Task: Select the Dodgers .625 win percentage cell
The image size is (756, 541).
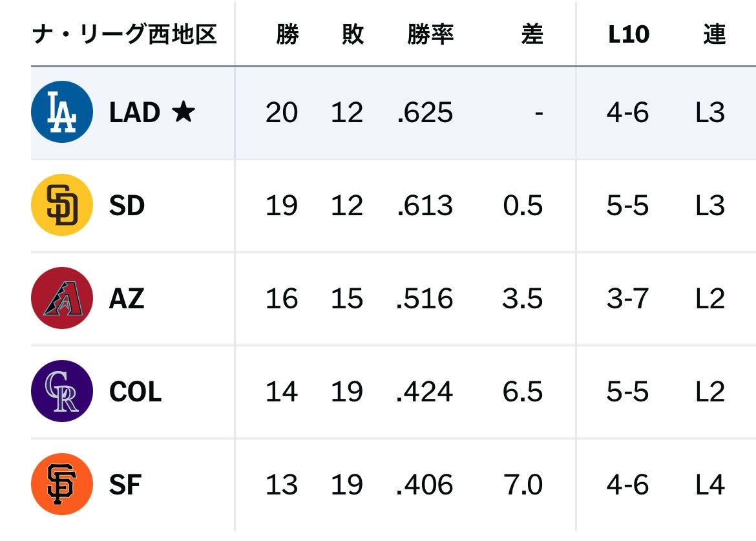Action: (x=425, y=112)
